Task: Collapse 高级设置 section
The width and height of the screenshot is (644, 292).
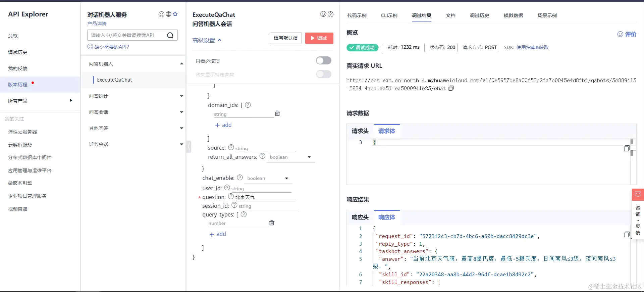Action: (207, 40)
